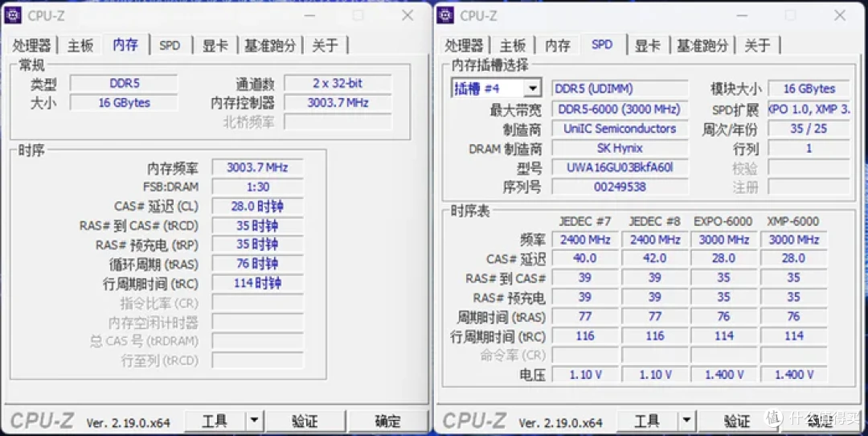This screenshot has height=436, width=868.
Task: Click the SK Hynix DRAM manufacturer field
Action: tap(620, 148)
